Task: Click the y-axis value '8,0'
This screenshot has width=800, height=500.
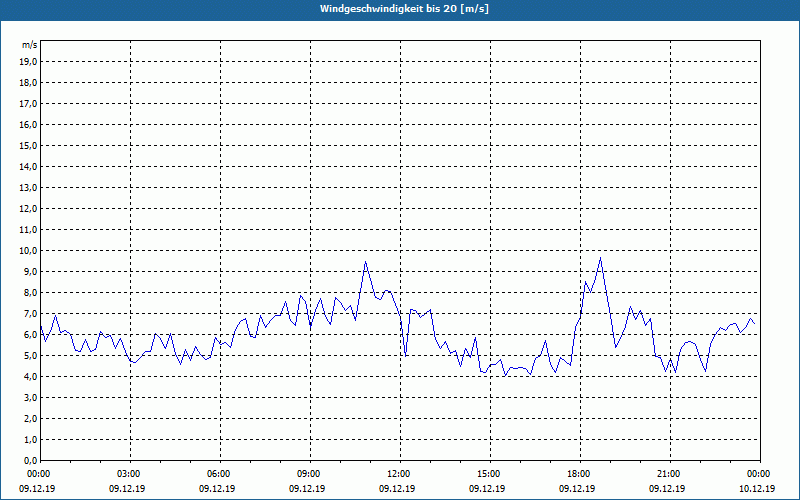Action: 30,292
